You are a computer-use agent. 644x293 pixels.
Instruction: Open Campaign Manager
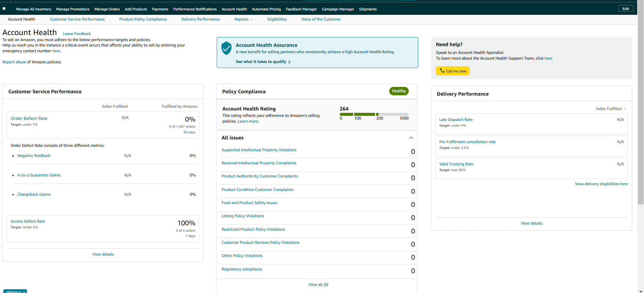338,9
